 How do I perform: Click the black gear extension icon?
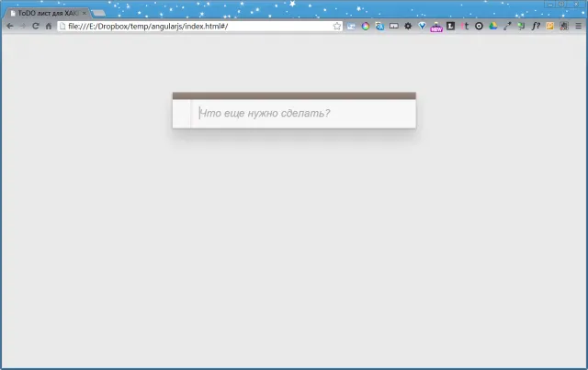pyautogui.click(x=408, y=27)
